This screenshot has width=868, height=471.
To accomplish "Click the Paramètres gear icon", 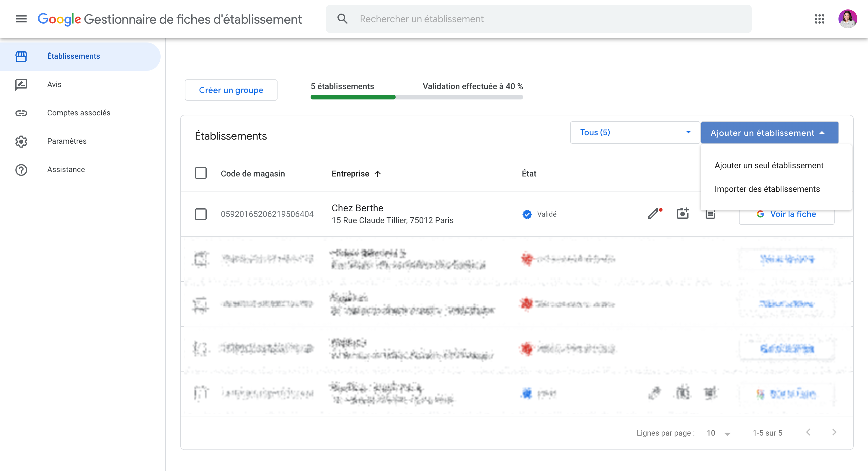I will tap(21, 141).
